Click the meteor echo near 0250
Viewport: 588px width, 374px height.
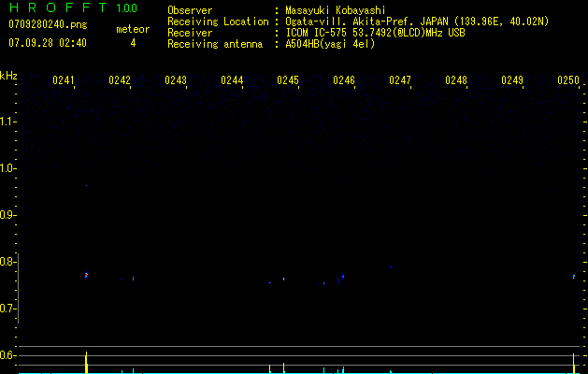point(574,277)
